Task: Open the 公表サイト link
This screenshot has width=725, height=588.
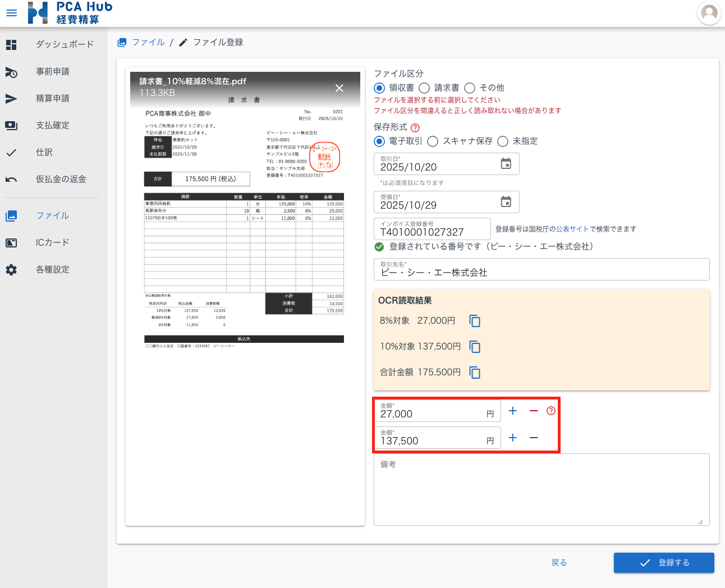Action: point(572,229)
